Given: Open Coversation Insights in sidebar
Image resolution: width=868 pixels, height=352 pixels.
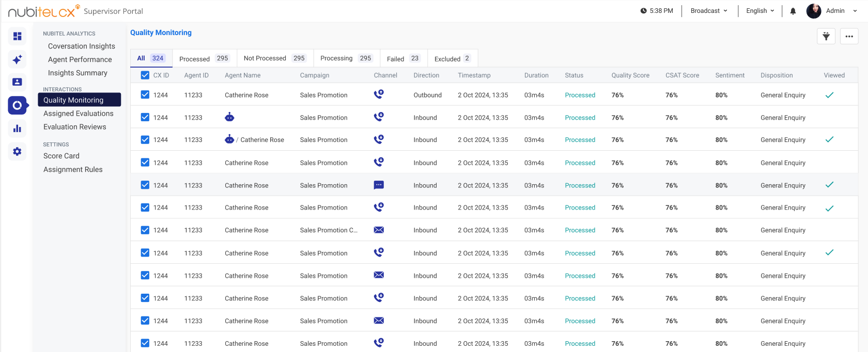Looking at the screenshot, I should coord(82,46).
